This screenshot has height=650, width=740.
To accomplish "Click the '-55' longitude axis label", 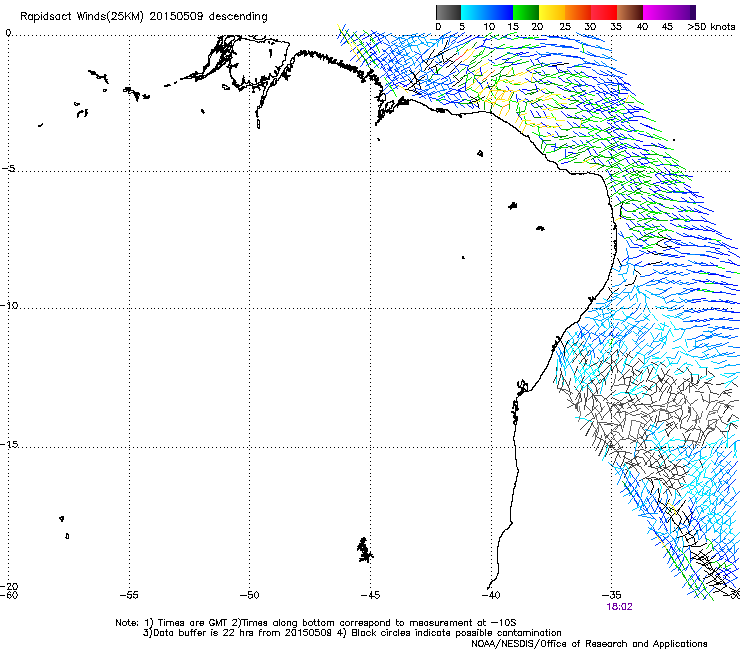I will point(129,595).
